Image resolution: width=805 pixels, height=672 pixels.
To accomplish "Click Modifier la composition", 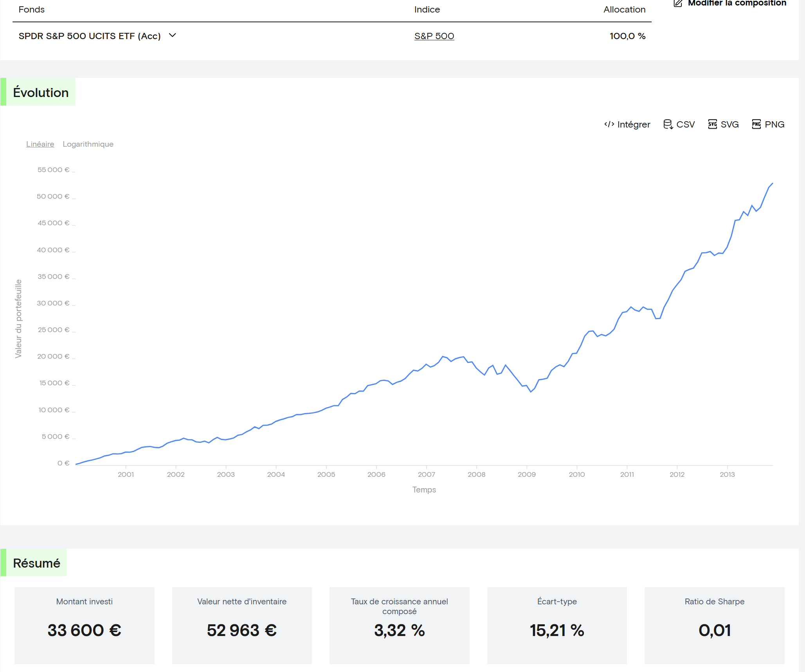I will (737, 4).
